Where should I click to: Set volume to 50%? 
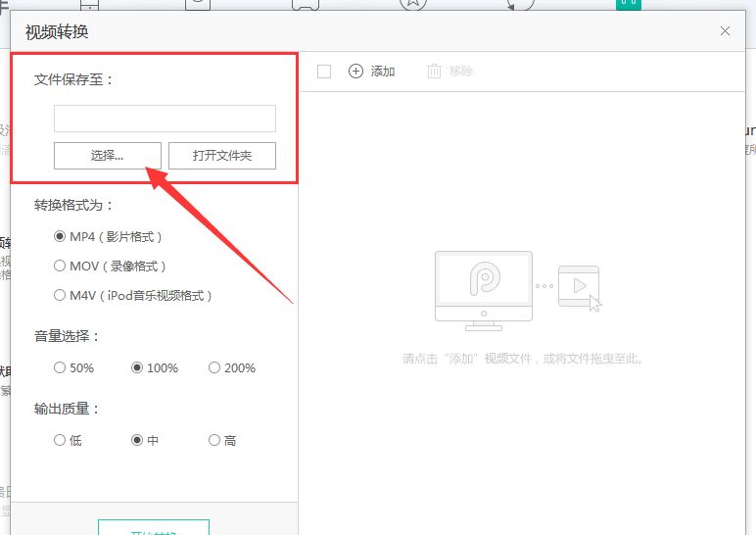(x=60, y=367)
